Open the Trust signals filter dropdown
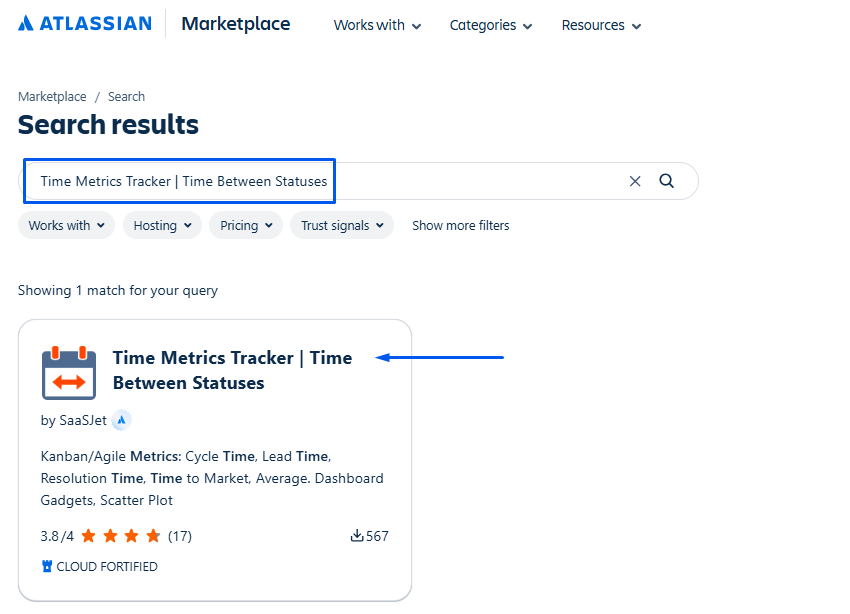The image size is (850, 614). 342,225
